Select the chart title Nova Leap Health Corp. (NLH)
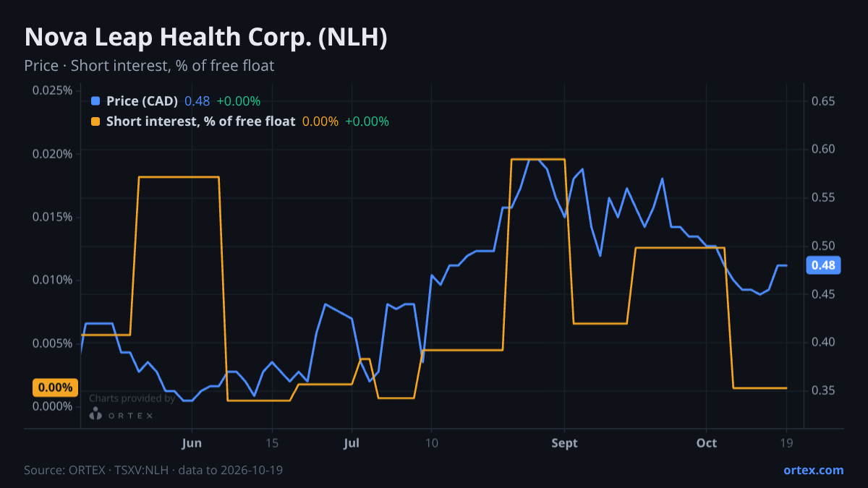Viewport: 868px width, 488px height. [x=205, y=38]
